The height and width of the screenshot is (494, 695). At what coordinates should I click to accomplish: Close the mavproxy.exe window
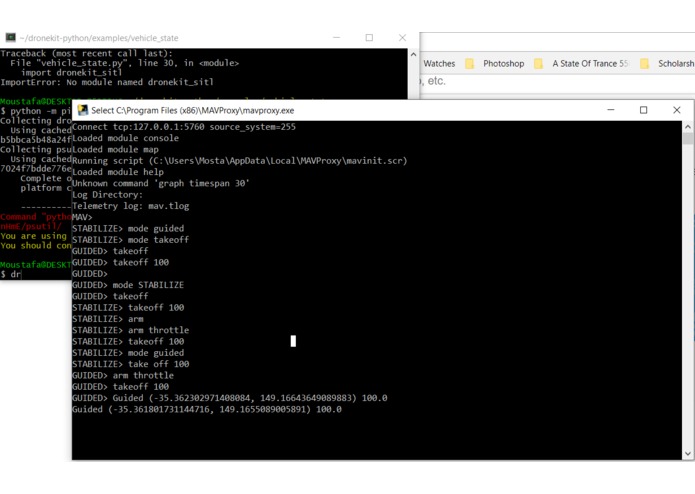click(676, 110)
